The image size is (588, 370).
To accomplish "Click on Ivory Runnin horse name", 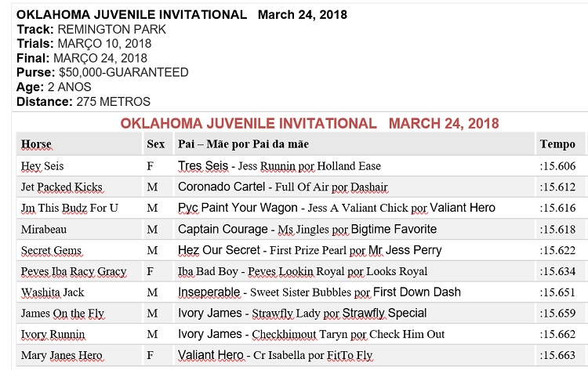I will [x=53, y=334].
